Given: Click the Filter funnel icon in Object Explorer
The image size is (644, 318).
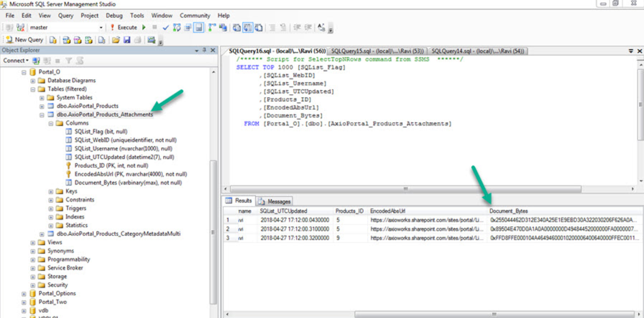Looking at the screenshot, I should [68, 61].
